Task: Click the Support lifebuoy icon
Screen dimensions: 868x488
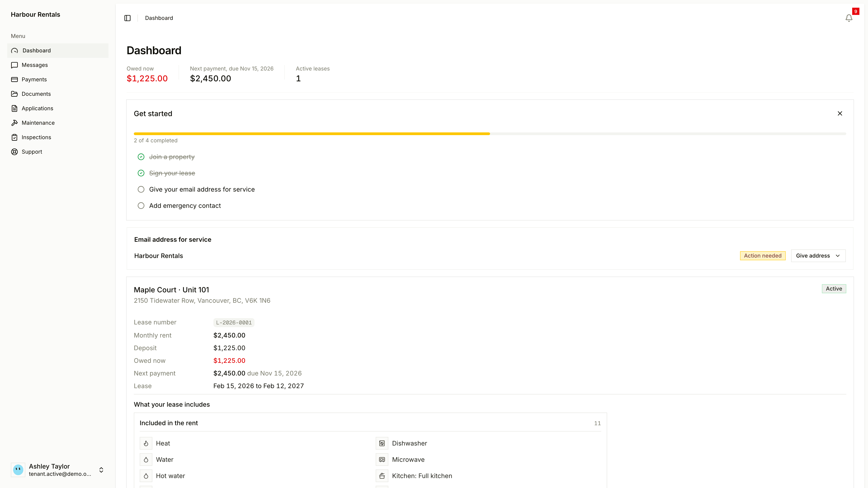Action: 14,152
